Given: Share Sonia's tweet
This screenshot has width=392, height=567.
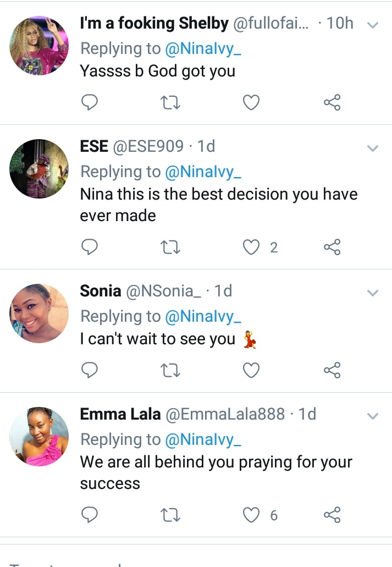Looking at the screenshot, I should 332,370.
